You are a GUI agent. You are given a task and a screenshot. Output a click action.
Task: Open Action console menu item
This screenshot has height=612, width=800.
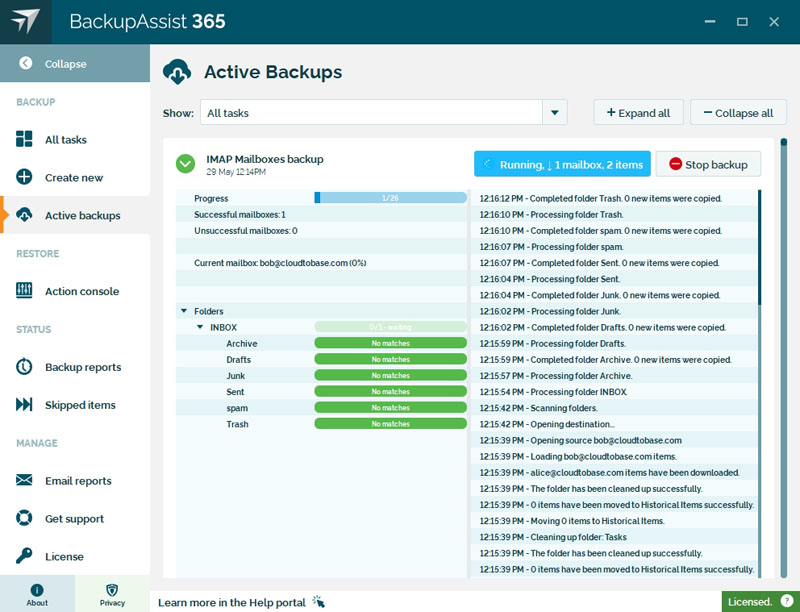(75, 291)
